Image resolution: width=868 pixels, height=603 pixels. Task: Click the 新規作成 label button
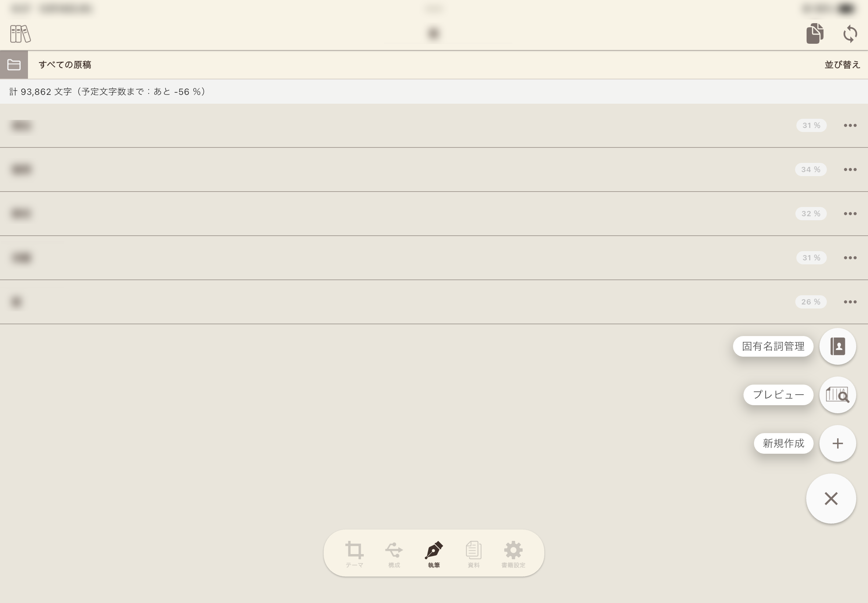[x=784, y=443]
